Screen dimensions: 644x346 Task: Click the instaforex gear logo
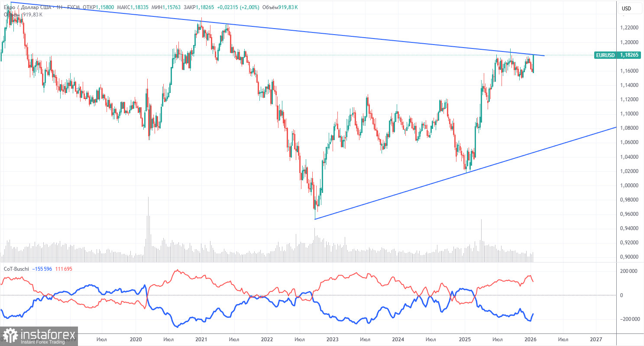[11, 335]
